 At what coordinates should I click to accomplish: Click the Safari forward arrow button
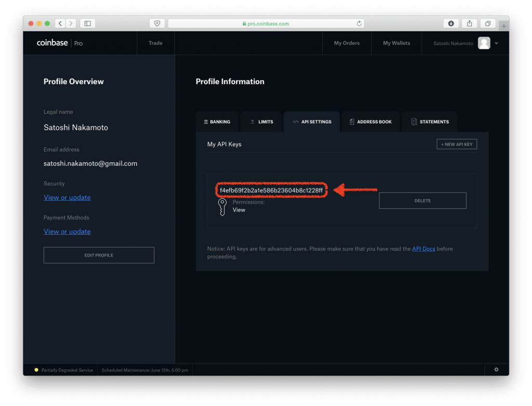point(71,23)
